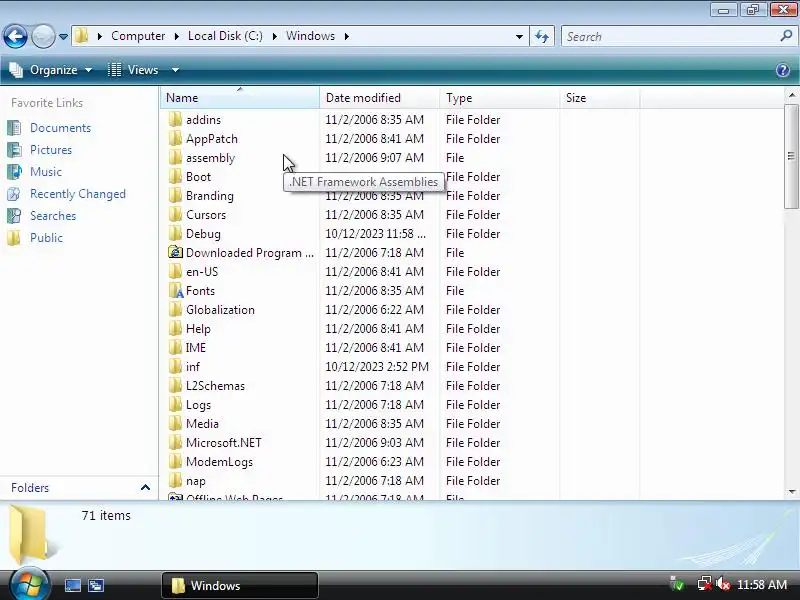Click the Views button
This screenshot has height=600, width=800.
pyautogui.click(x=133, y=70)
